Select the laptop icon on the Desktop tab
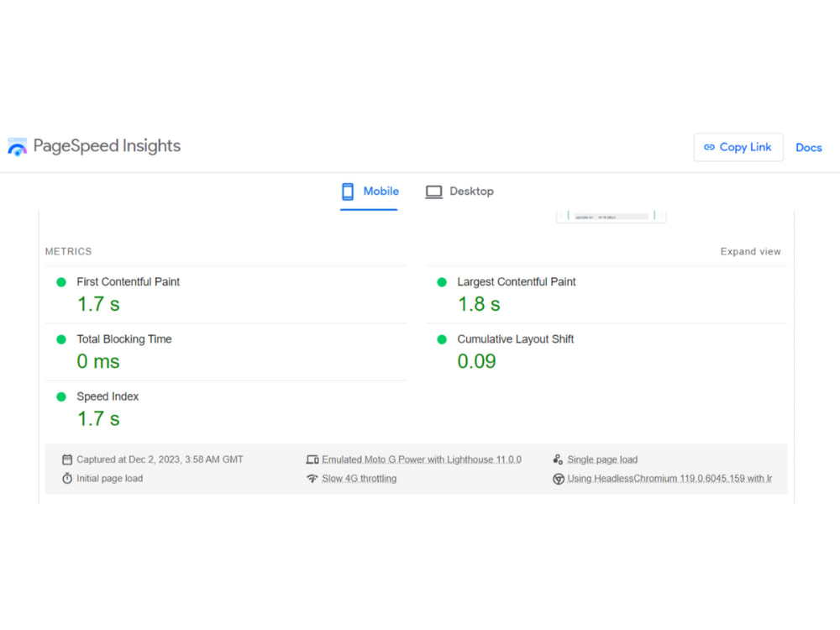The image size is (840, 630). coord(433,192)
